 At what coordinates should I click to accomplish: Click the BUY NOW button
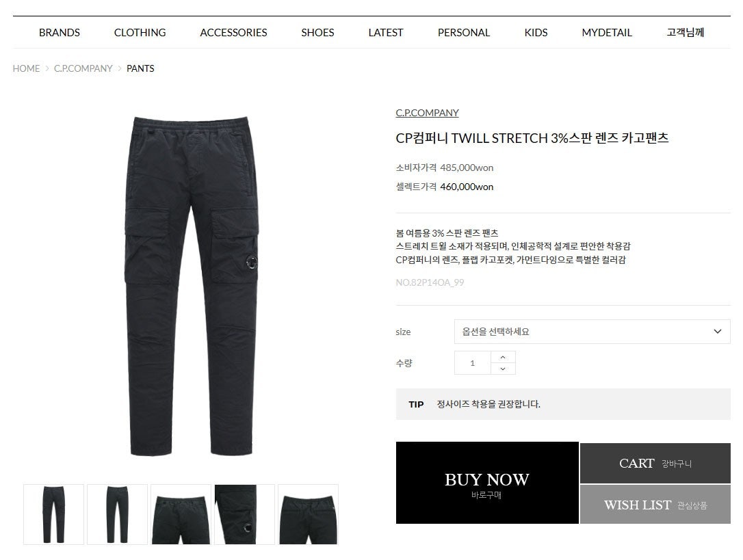click(x=487, y=483)
